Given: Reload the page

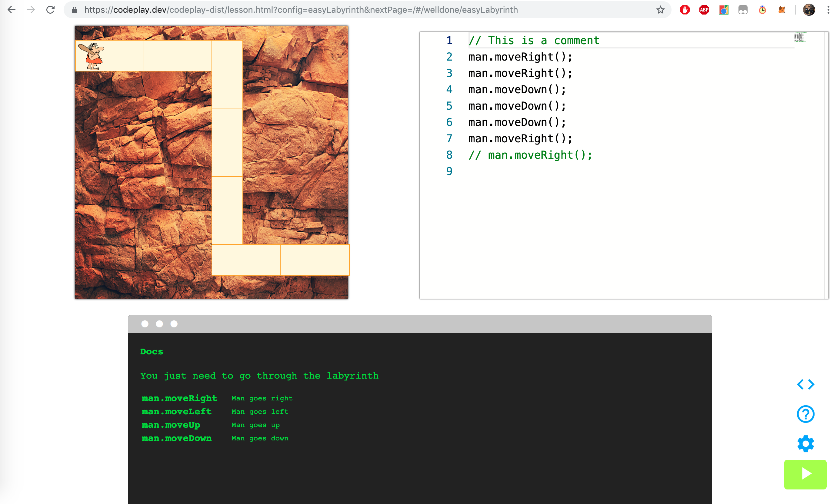Looking at the screenshot, I should click(50, 10).
